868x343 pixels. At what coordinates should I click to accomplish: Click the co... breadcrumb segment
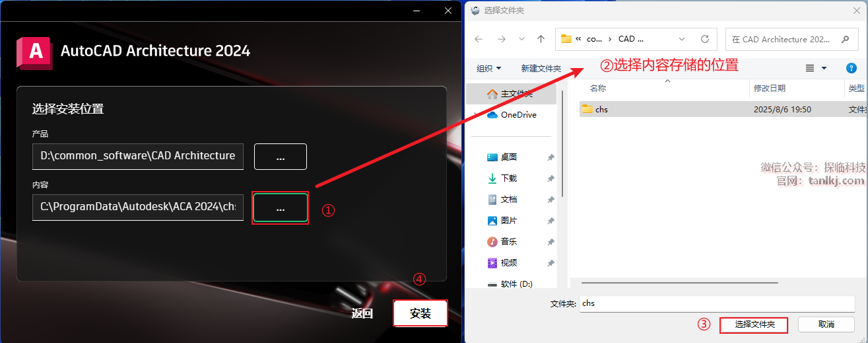594,39
